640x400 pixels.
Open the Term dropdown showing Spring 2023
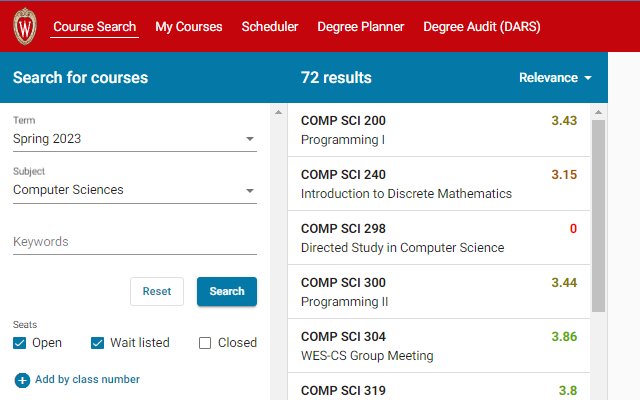pos(134,139)
